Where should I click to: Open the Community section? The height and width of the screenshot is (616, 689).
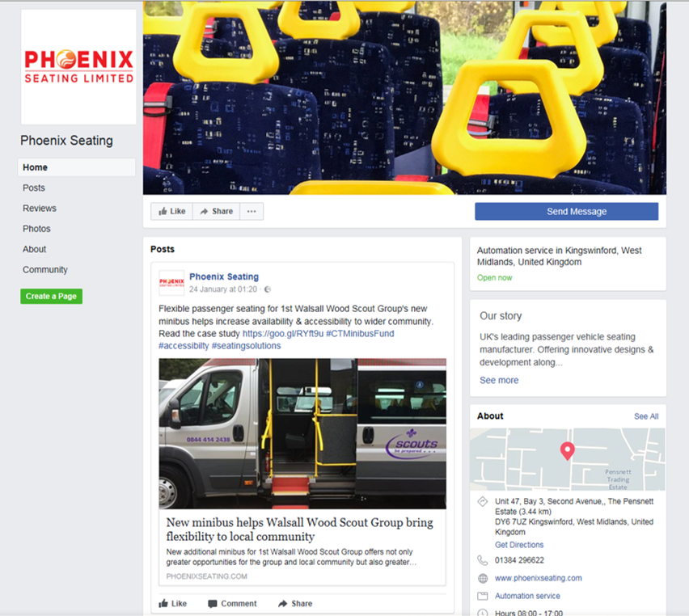click(x=45, y=269)
